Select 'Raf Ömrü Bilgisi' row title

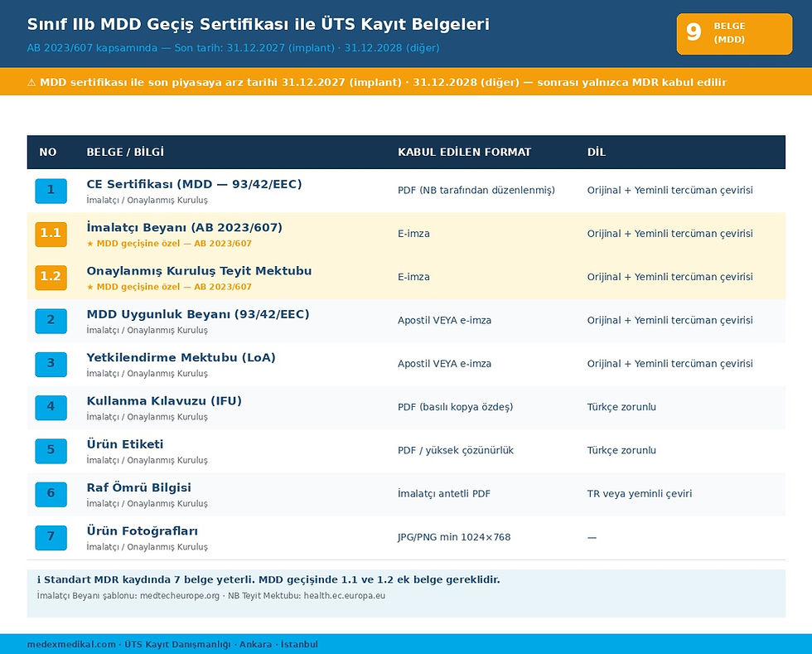tap(139, 487)
